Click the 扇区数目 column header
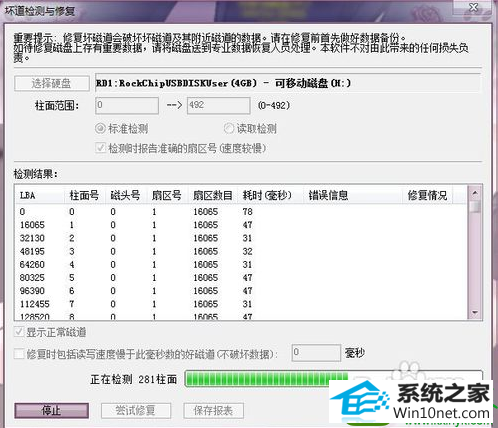The width and height of the screenshot is (498, 428). point(213,195)
